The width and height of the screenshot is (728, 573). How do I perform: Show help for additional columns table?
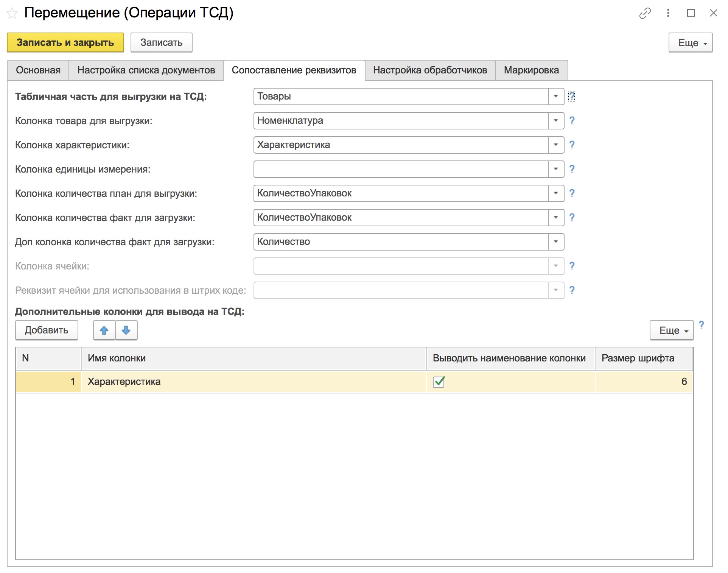pyautogui.click(x=701, y=325)
